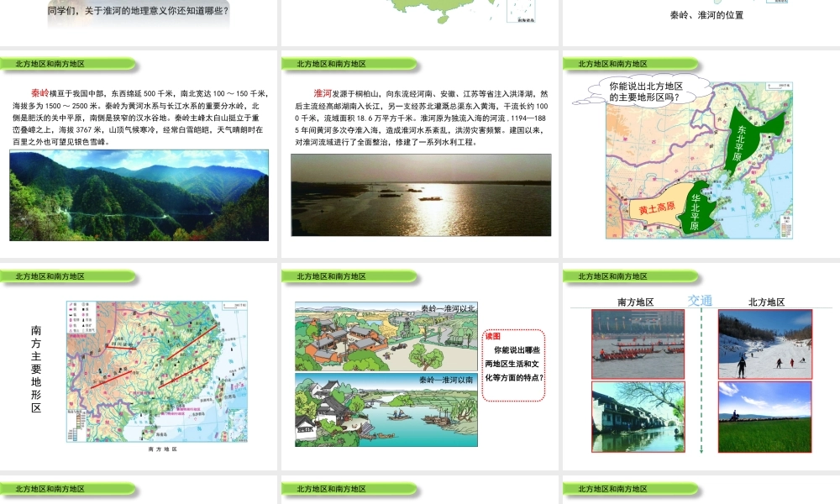Screen dimensions: 840x504
Task: Click the vertical text 南方主要地形区
Action: click(36, 369)
